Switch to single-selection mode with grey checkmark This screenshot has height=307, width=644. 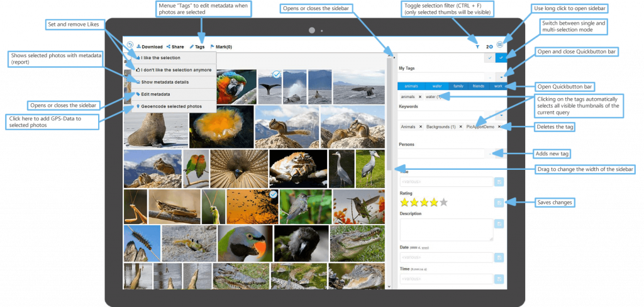pyautogui.click(x=489, y=57)
